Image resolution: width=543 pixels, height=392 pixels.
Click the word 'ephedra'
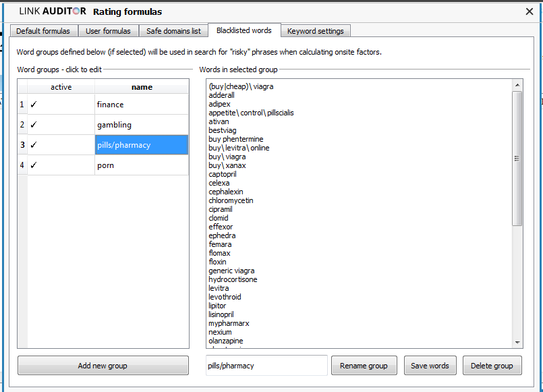222,235
